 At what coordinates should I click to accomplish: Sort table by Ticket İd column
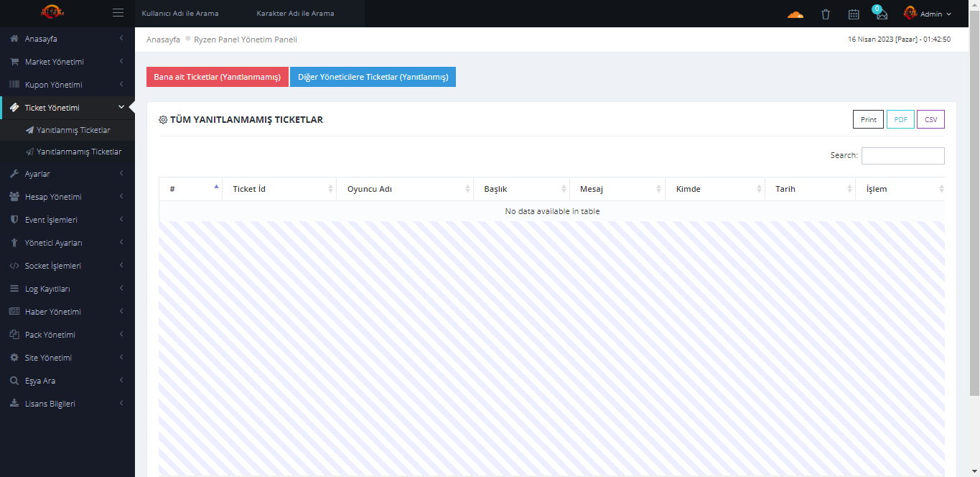[279, 189]
